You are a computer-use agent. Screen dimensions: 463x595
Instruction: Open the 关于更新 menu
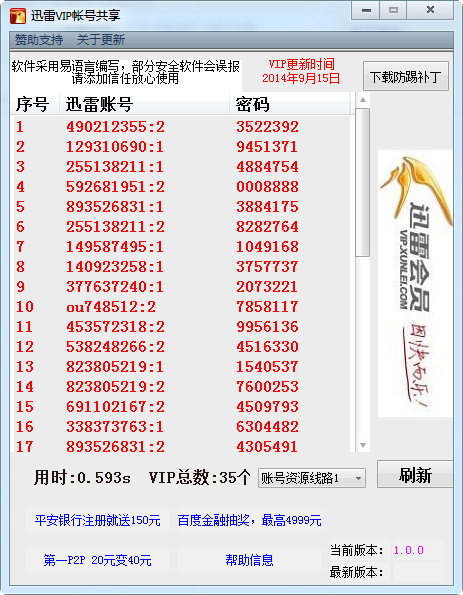click(x=101, y=39)
